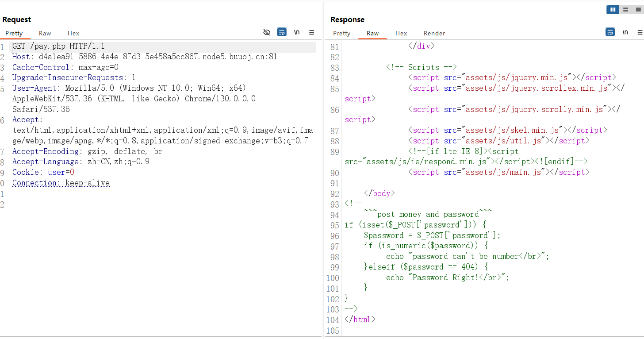644x339 pixels.
Task: Open the Request Hex tab
Action: tap(73, 33)
